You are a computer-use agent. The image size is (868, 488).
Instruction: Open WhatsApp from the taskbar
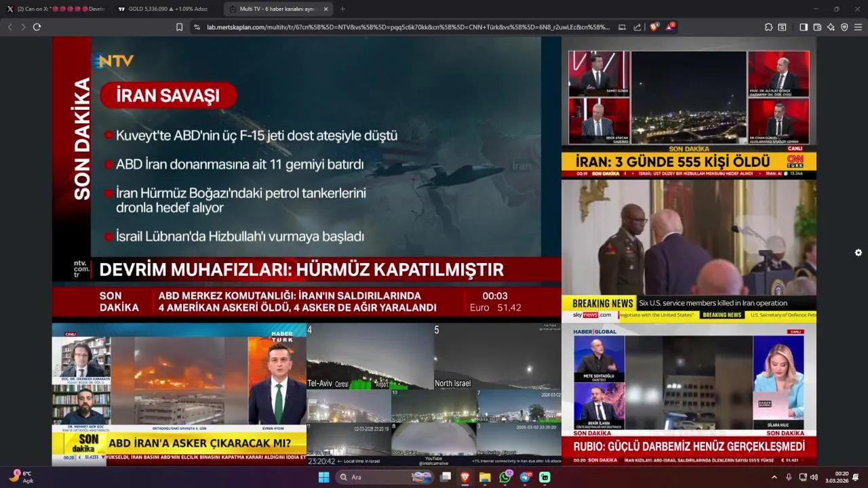pos(505,477)
